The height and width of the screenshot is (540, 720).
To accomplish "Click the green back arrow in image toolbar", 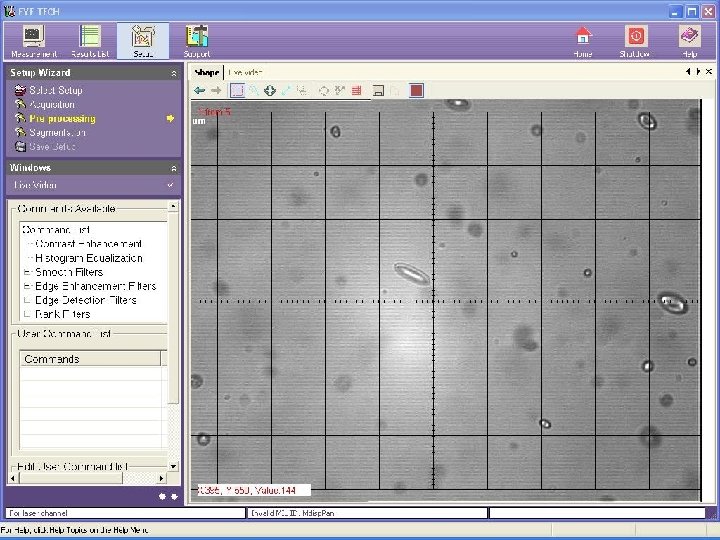I will click(x=200, y=90).
